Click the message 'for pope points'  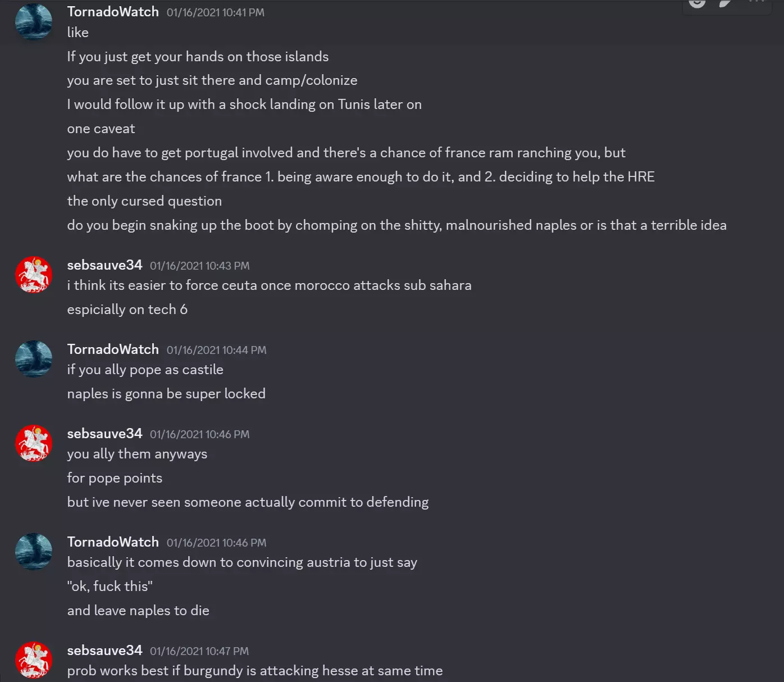click(x=115, y=478)
